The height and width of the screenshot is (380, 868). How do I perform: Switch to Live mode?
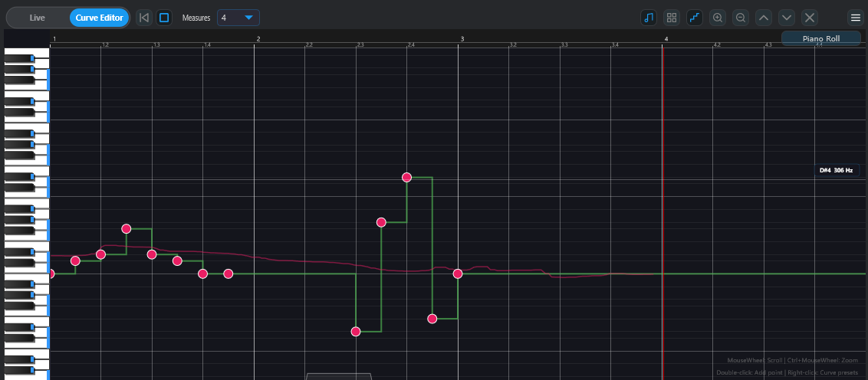pos(37,18)
